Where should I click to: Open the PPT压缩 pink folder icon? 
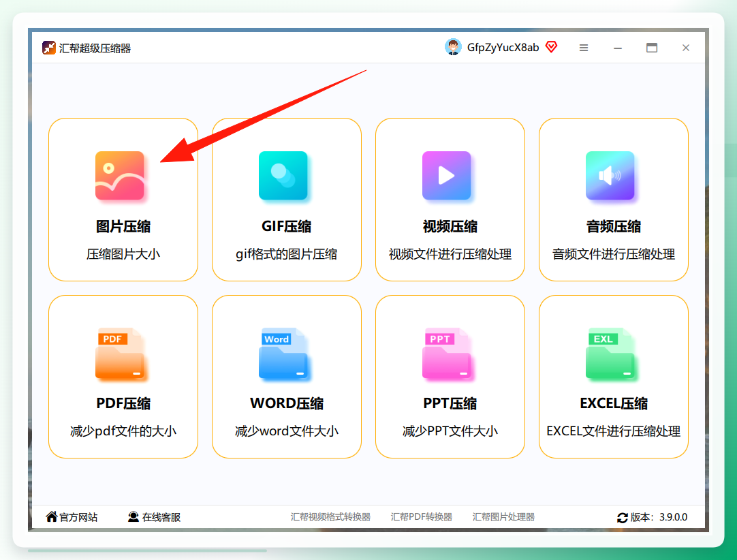pos(447,353)
